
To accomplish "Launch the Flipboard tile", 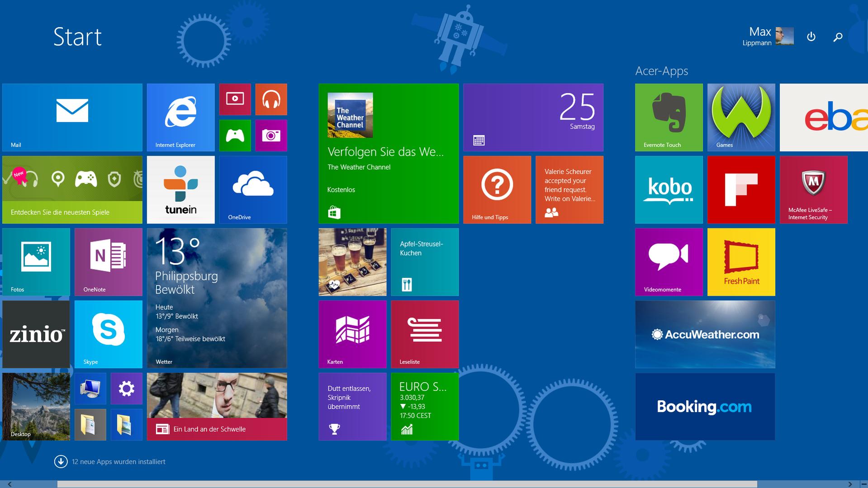I will (x=742, y=190).
